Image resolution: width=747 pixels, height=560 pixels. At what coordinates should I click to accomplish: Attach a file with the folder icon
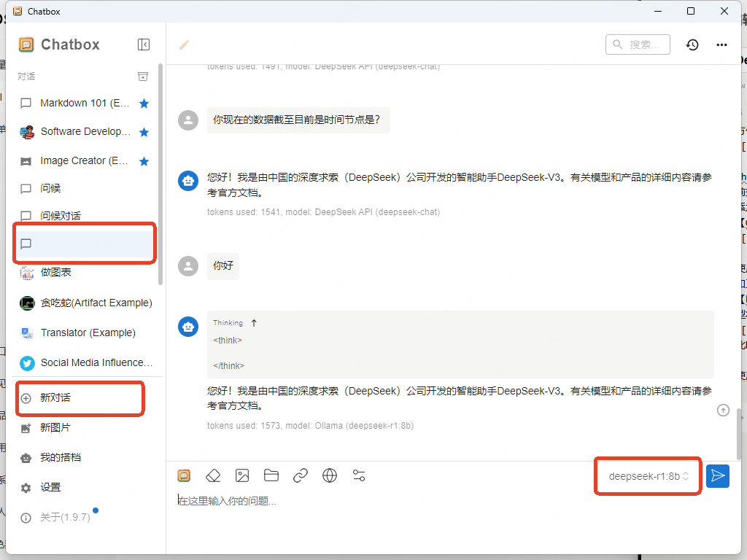coord(271,475)
